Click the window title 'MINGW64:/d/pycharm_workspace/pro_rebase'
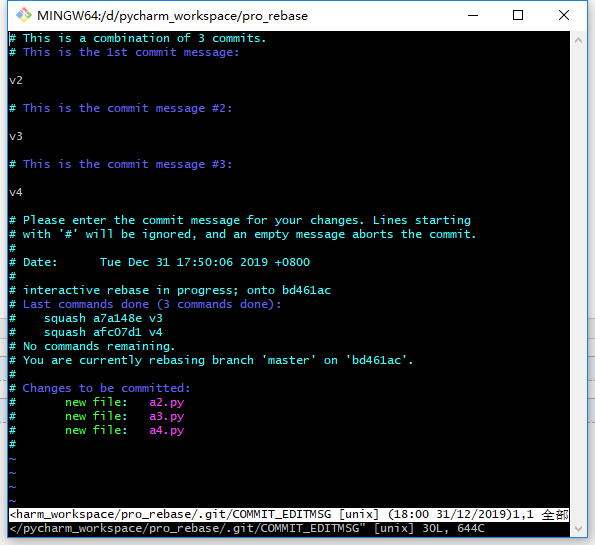This screenshot has height=545, width=595. click(x=172, y=16)
